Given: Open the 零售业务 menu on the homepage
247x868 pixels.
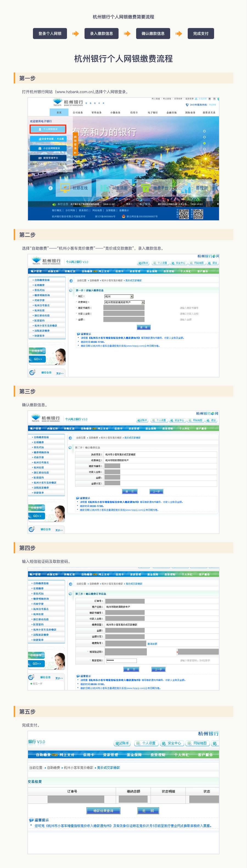Looking at the screenshot, I should [x=97, y=113].
